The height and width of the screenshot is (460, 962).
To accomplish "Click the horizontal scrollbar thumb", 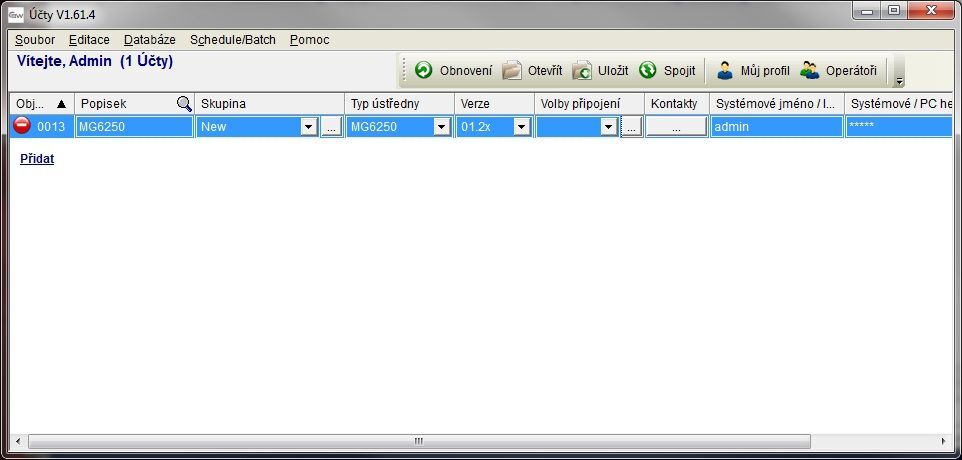I will (418, 441).
